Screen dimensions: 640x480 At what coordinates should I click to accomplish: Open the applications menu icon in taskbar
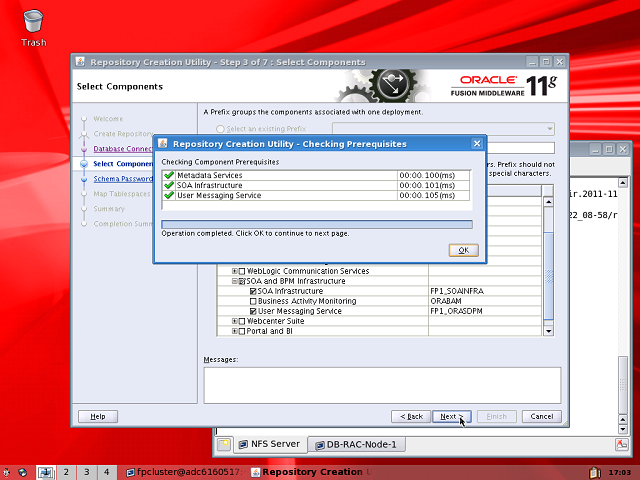[x=7, y=472]
